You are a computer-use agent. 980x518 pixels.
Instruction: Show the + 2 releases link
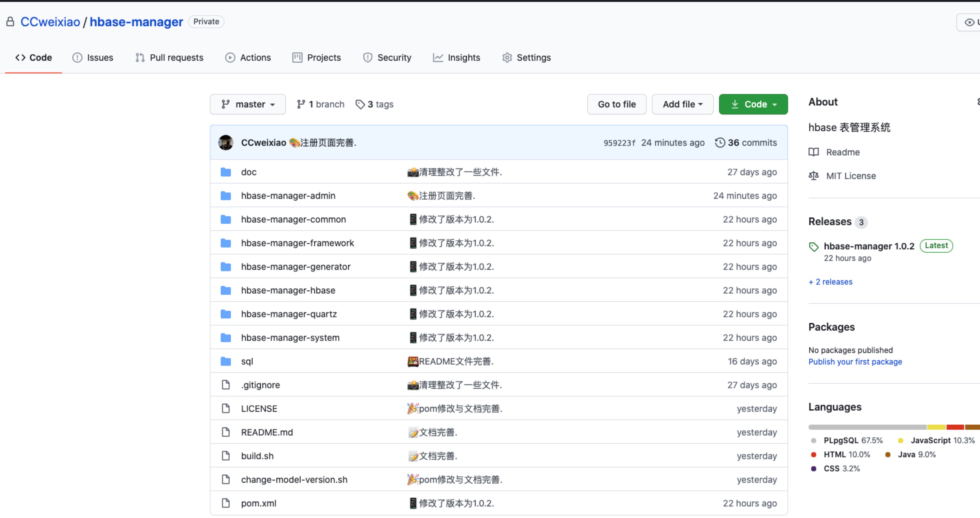(831, 282)
